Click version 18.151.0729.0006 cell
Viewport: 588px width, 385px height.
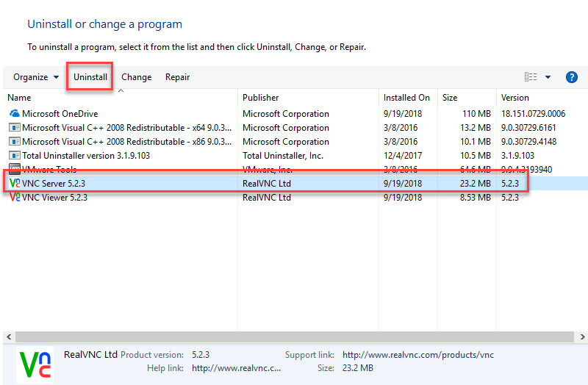click(533, 114)
